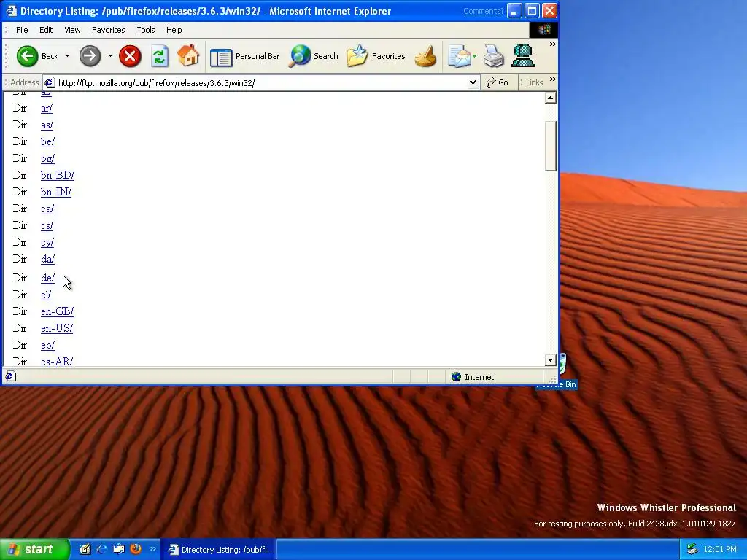Open the be/ directory link

point(47,141)
